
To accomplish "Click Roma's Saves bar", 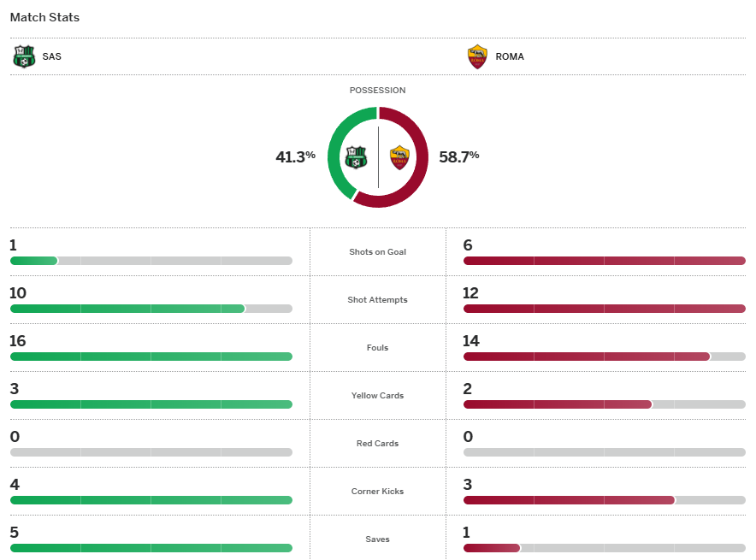I will coord(491,548).
